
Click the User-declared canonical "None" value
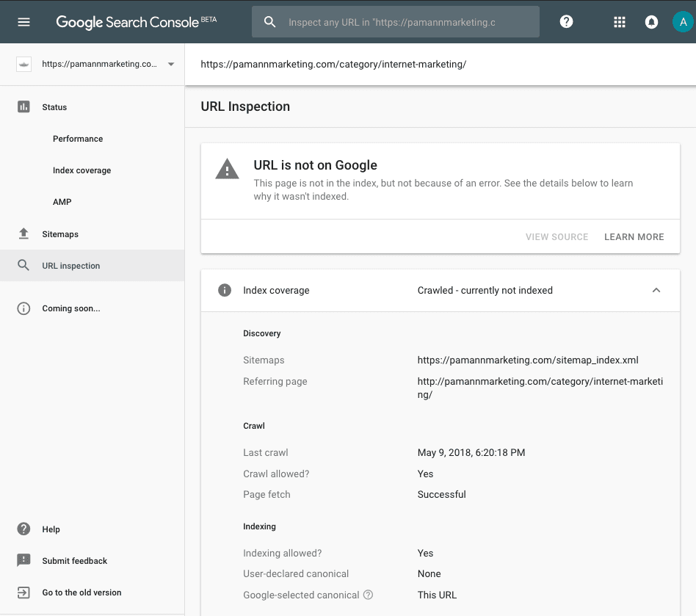pos(429,574)
